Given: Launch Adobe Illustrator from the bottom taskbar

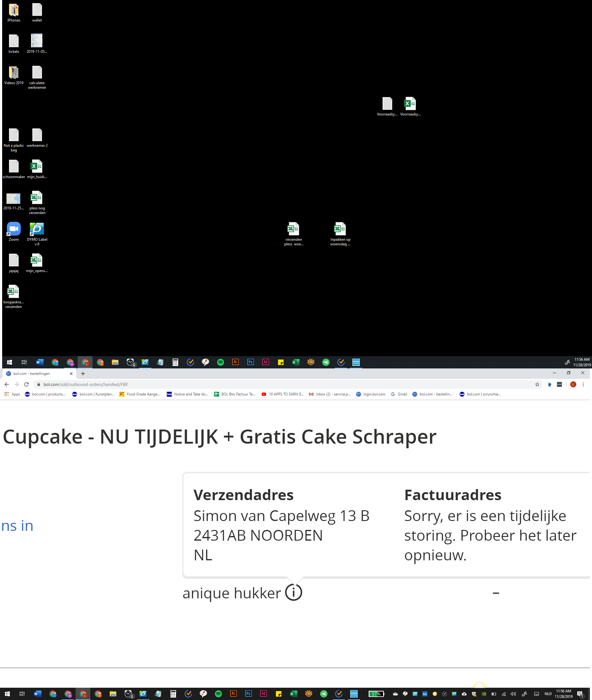Looking at the screenshot, I should 233,694.
